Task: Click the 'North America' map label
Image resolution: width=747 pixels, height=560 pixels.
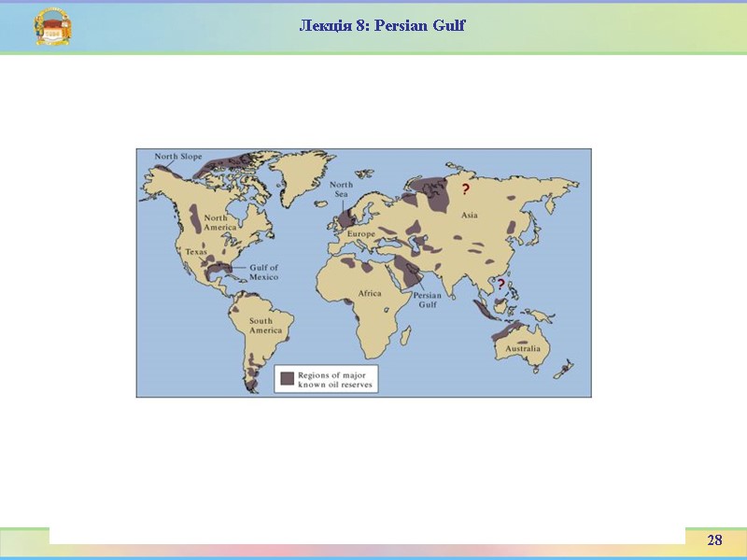Action: click(219, 222)
